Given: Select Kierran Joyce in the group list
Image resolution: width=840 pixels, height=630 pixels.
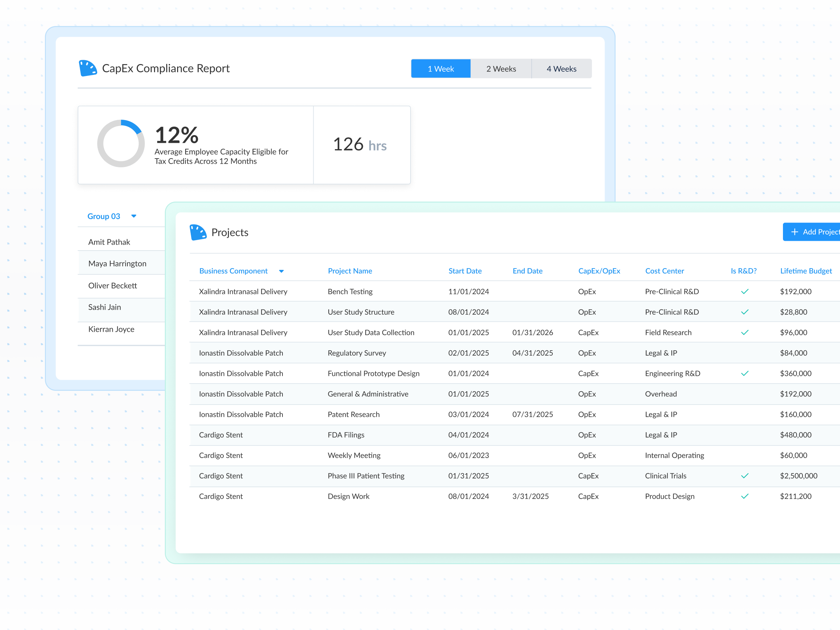Looking at the screenshot, I should click(x=111, y=329).
